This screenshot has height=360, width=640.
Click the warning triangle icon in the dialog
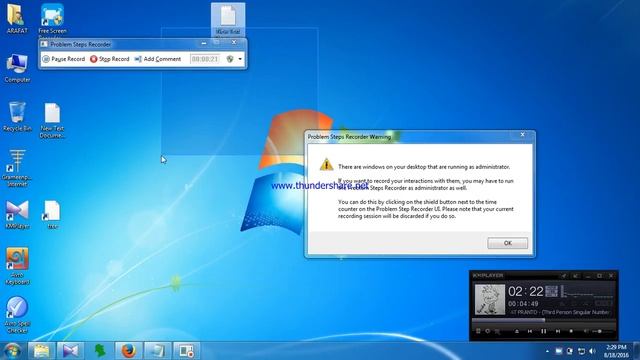point(326,164)
